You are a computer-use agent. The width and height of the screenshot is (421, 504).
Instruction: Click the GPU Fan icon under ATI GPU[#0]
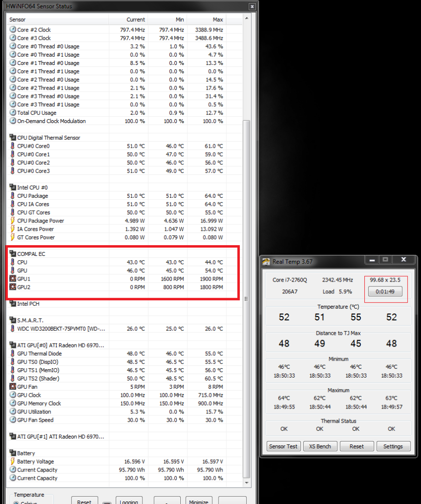pos(13,387)
